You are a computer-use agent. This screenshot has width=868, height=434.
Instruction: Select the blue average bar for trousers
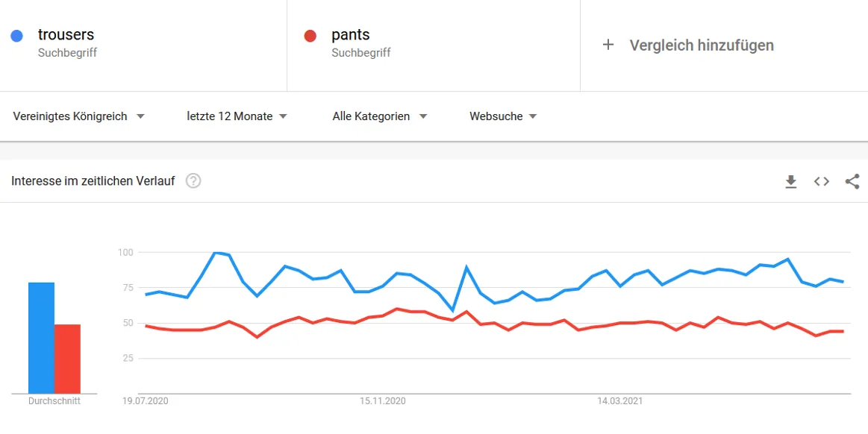[x=42, y=338]
